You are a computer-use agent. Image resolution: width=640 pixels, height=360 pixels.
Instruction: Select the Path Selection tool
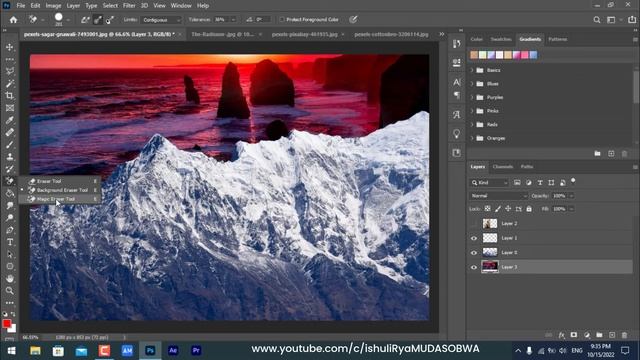pyautogui.click(x=9, y=254)
